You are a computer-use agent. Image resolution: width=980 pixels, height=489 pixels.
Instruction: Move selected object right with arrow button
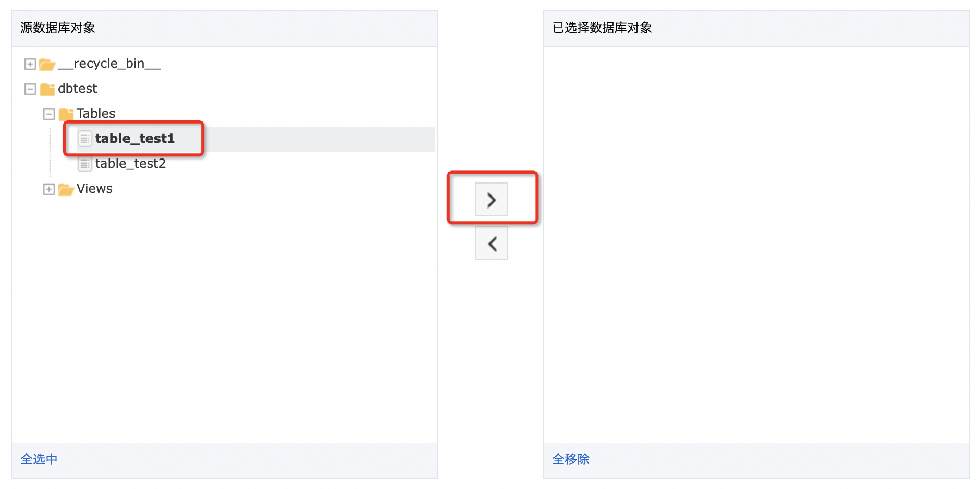click(x=491, y=199)
